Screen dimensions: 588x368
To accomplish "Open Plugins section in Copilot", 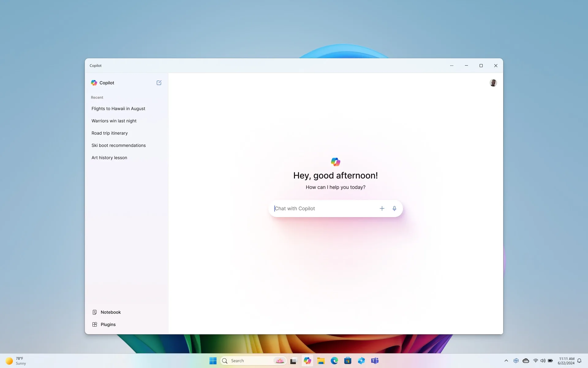I will (x=108, y=324).
